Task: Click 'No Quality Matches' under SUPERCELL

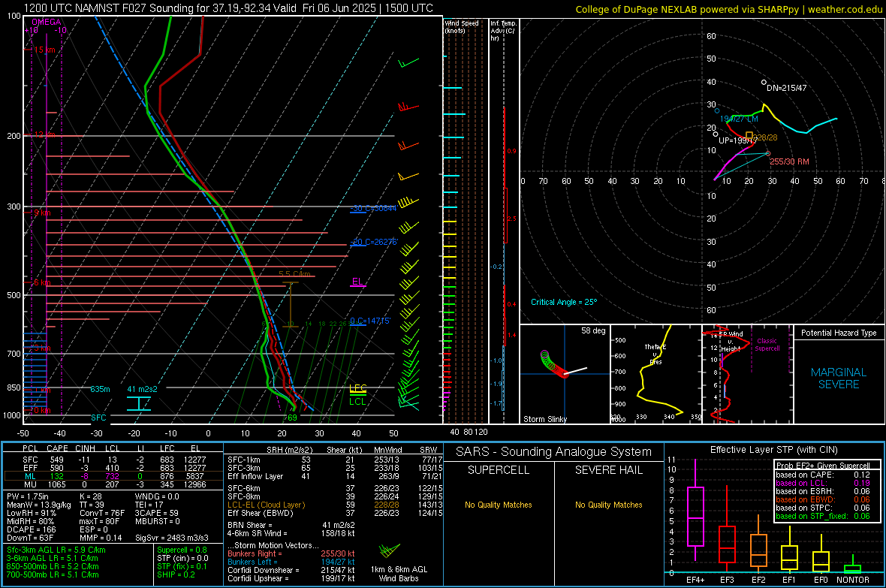Action: coord(499,505)
